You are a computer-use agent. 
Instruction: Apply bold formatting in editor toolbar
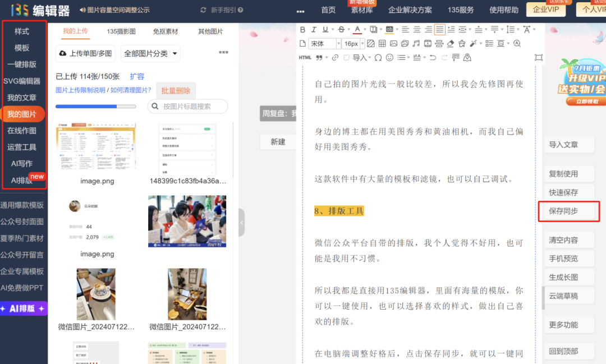[x=303, y=30]
